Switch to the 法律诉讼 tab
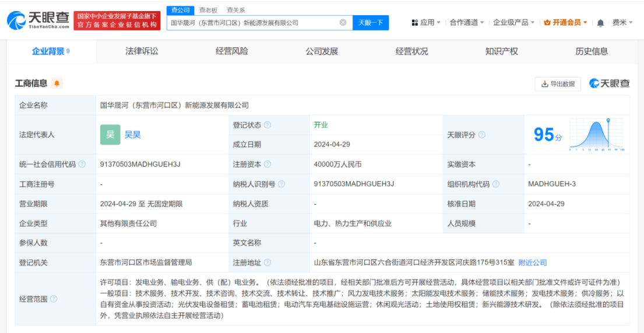 pos(142,51)
